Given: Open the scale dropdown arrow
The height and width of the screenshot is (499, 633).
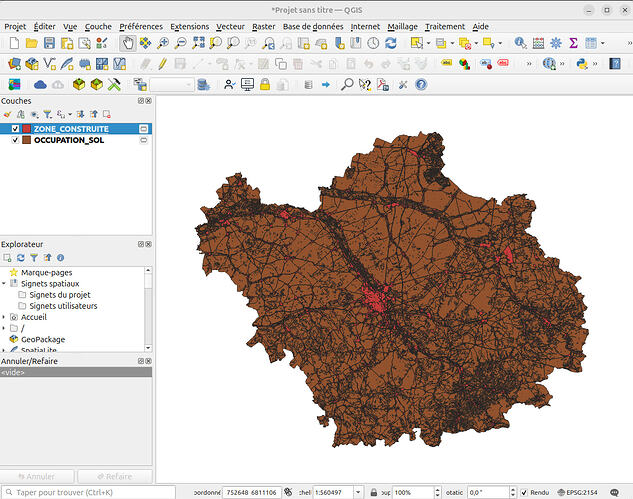Looking at the screenshot, I should coord(358,492).
